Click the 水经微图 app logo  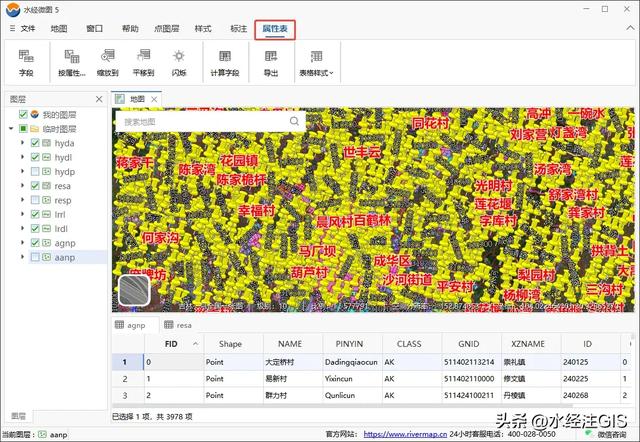pos(13,10)
